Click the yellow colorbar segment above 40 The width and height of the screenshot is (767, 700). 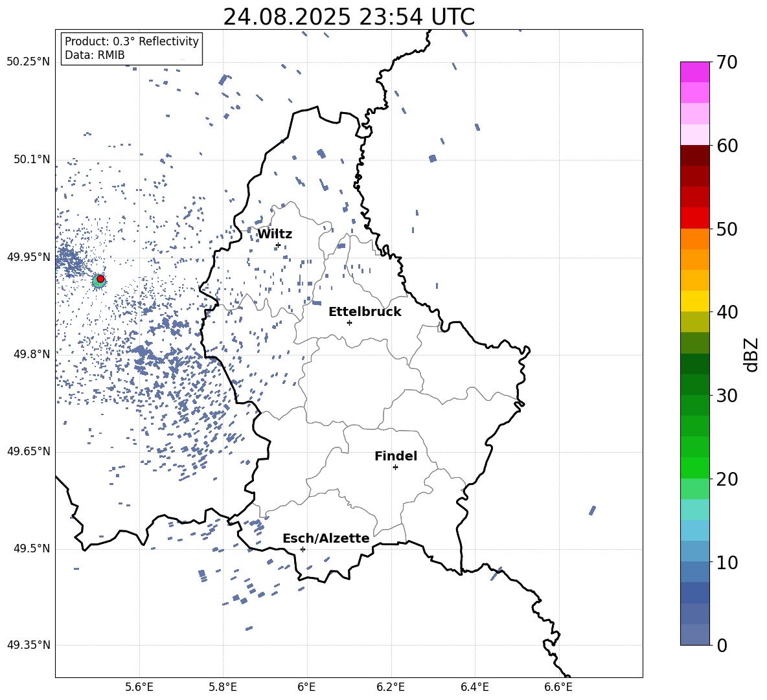(694, 301)
